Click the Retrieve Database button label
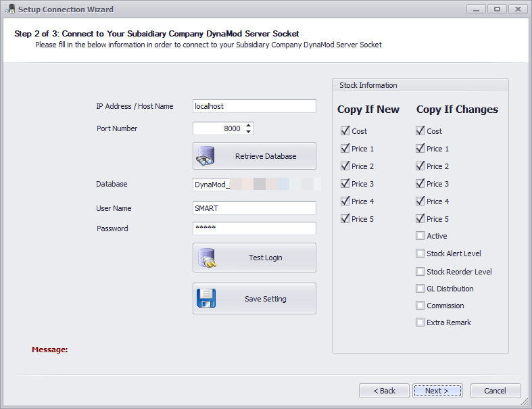 point(266,156)
